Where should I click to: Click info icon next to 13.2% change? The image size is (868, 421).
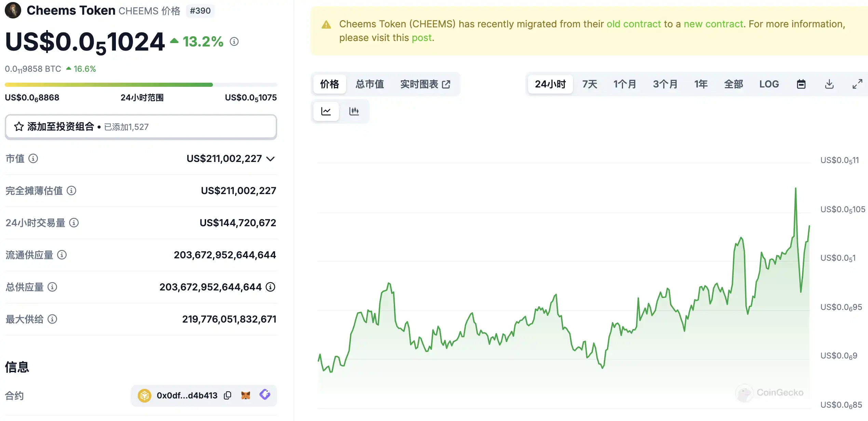pos(234,42)
